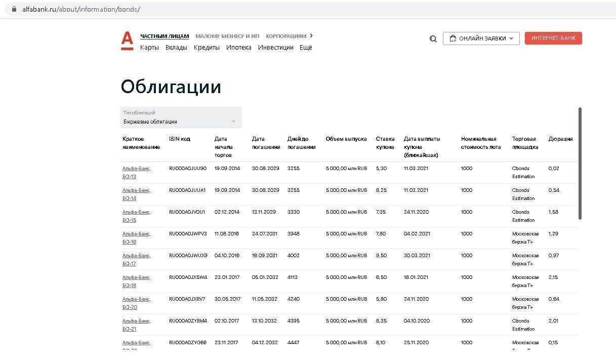Open the Альфа-Банк, БО-14 bond link
This screenshot has width=616, height=364.
(x=137, y=194)
